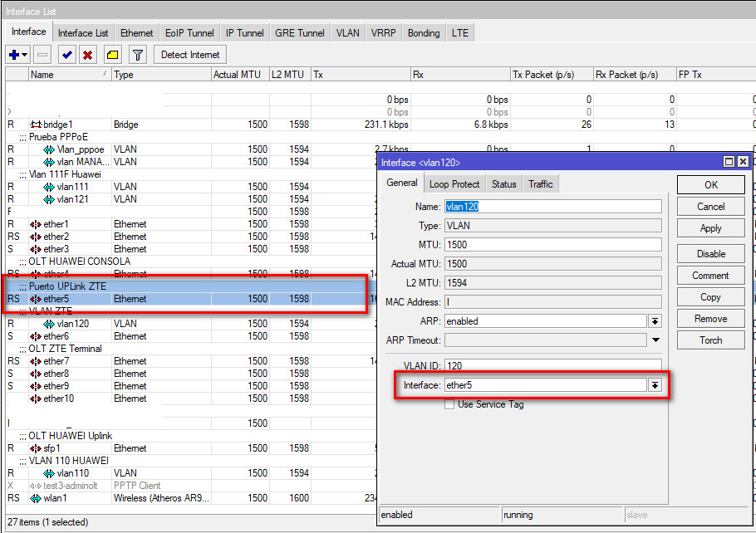Image resolution: width=756 pixels, height=533 pixels.
Task: Click the funnel Filter icon
Action: [138, 55]
